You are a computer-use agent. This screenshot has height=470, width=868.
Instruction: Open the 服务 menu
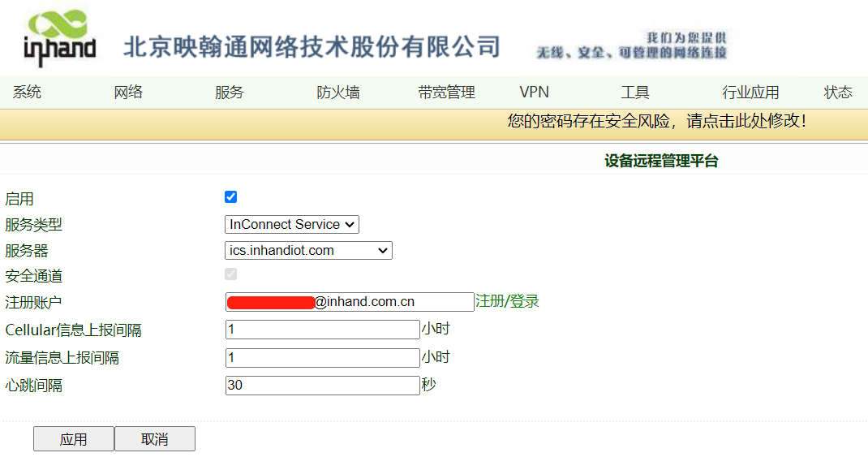(x=229, y=93)
